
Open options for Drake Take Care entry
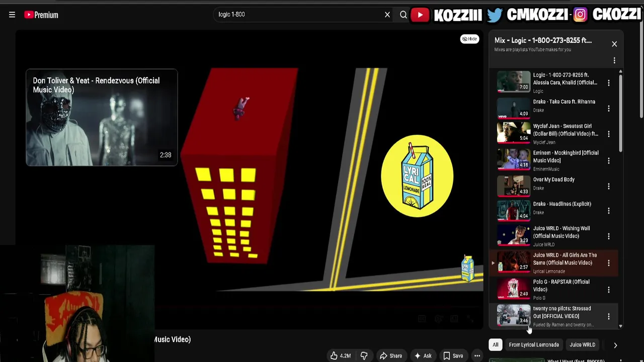tap(609, 109)
